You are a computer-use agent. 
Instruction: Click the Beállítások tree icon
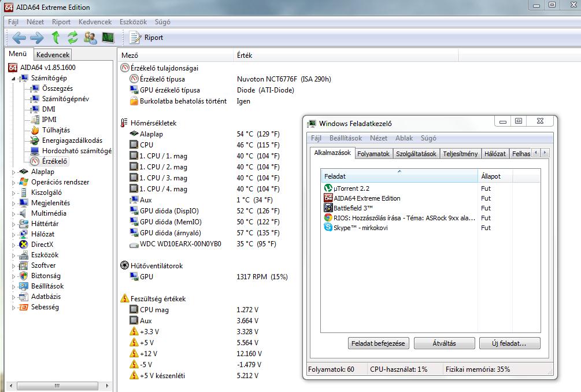(24, 286)
